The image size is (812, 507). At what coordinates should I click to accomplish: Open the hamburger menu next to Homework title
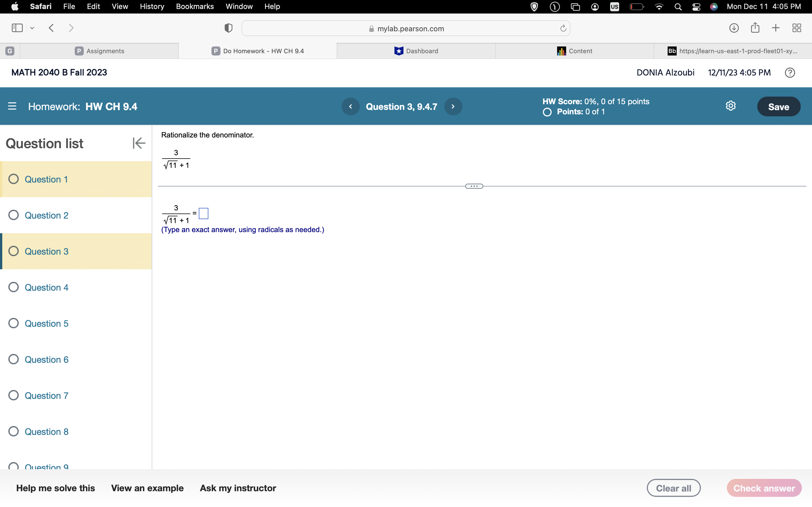point(12,106)
